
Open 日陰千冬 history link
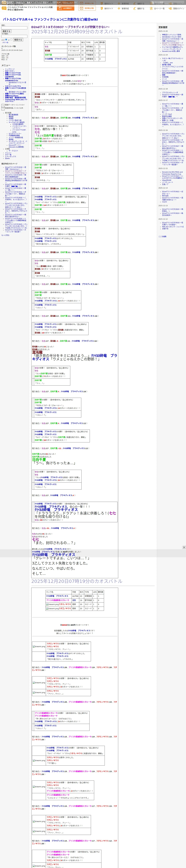(x=165, y=229)
